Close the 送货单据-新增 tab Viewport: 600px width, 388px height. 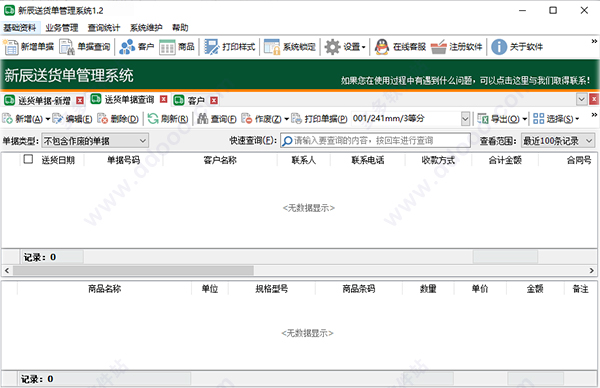tap(80, 101)
